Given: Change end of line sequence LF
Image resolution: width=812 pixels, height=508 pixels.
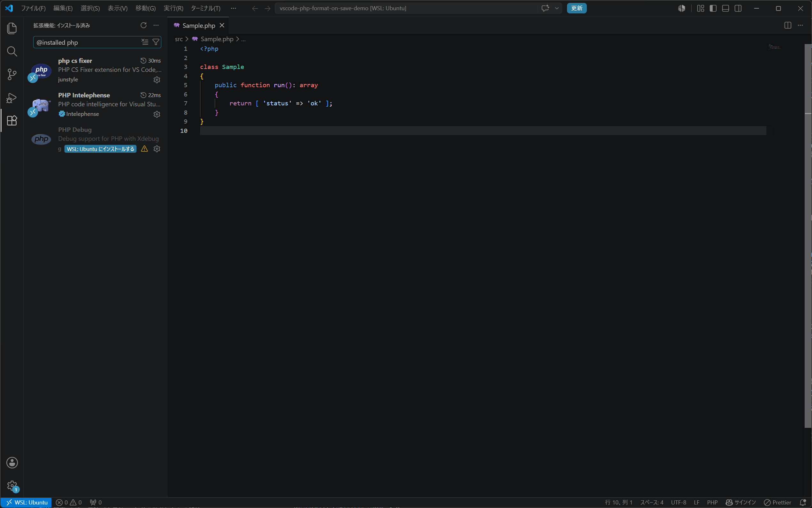Looking at the screenshot, I should (697, 502).
